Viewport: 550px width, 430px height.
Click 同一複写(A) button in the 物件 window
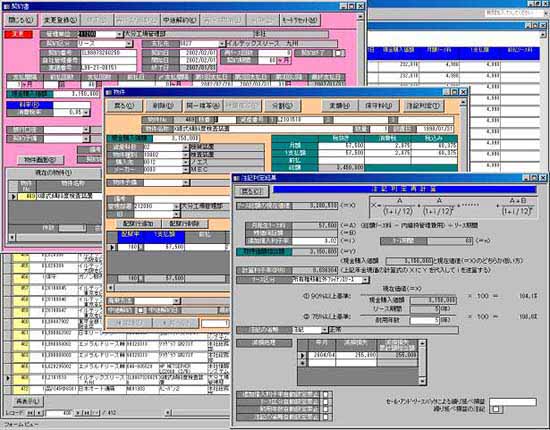click(x=203, y=106)
